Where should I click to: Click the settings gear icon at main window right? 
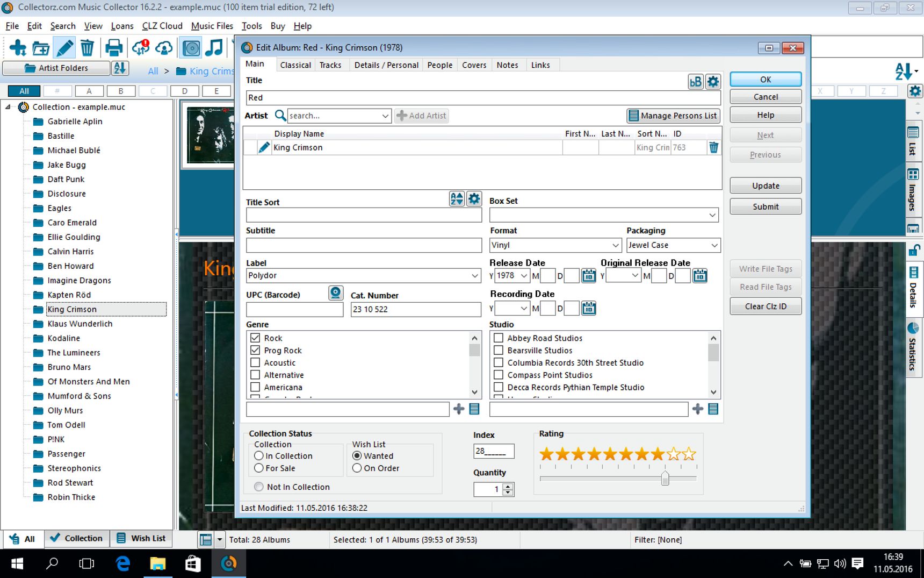click(915, 91)
